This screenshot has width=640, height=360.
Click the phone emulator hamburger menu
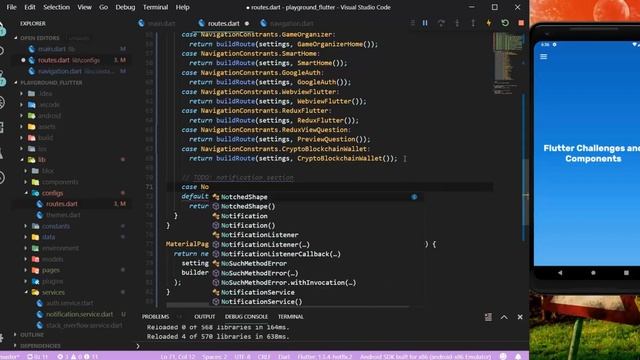[543, 57]
